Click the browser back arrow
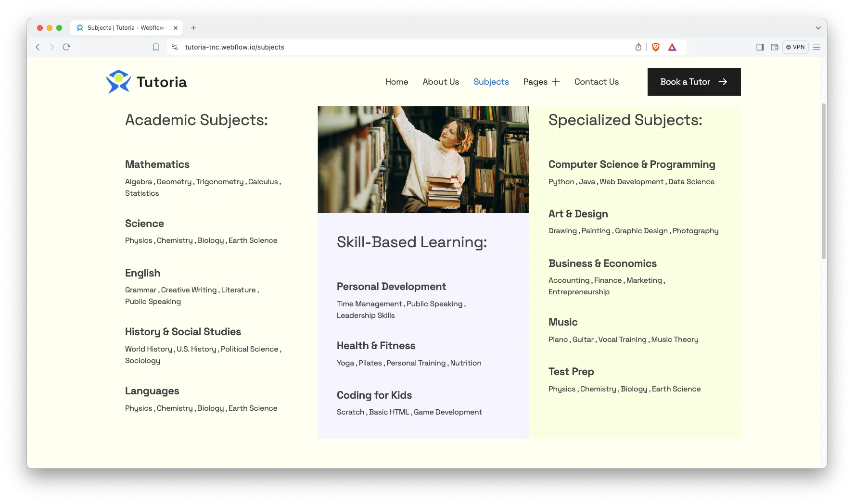 point(38,47)
